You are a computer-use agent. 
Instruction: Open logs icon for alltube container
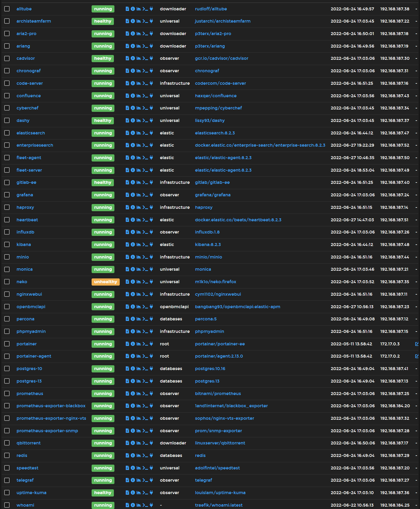click(127, 9)
